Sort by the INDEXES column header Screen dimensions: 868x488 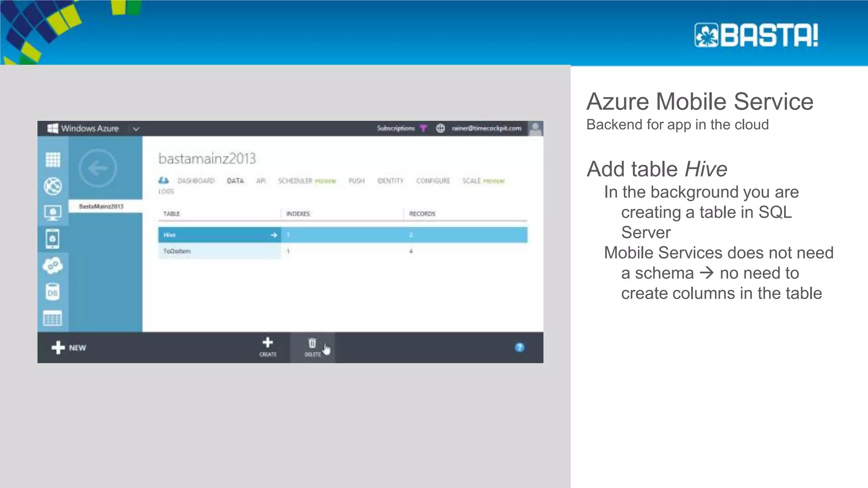(x=298, y=214)
